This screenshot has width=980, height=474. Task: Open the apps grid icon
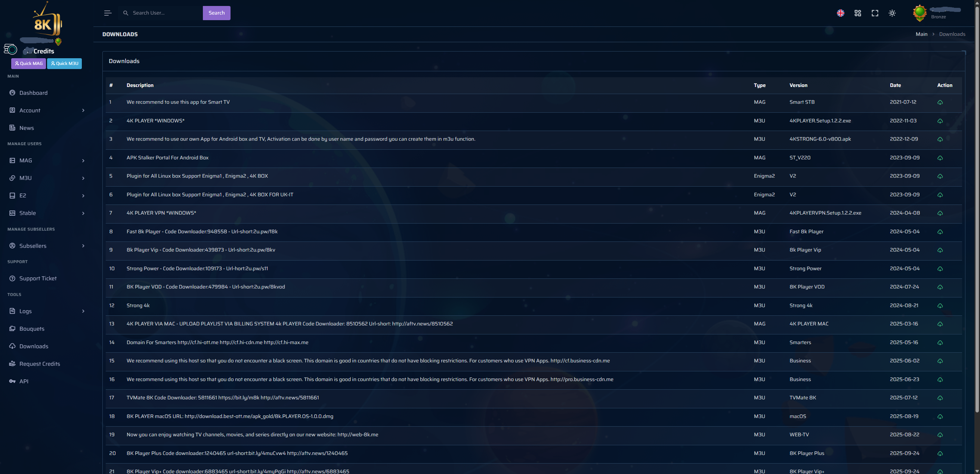[x=857, y=13]
